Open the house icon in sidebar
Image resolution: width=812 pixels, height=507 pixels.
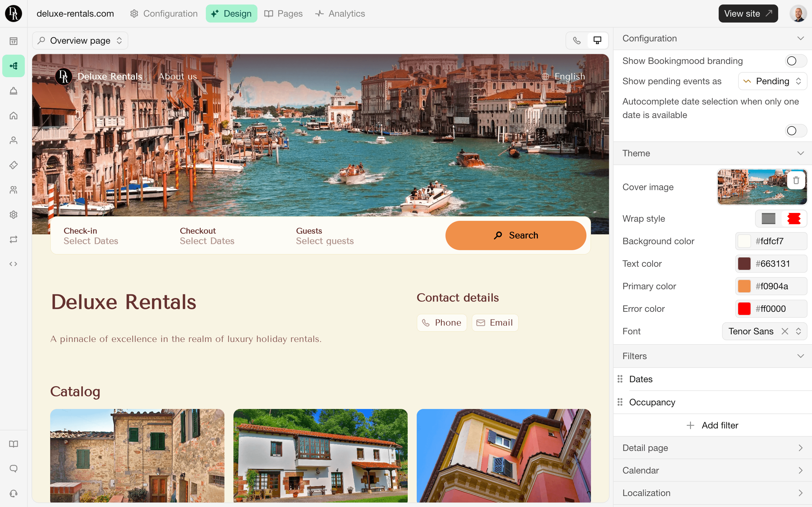pyautogui.click(x=14, y=116)
